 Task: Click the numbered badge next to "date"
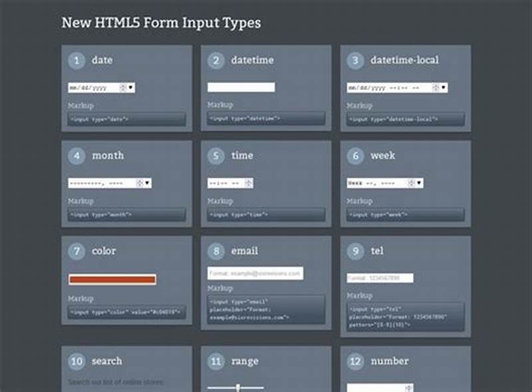coord(76,60)
